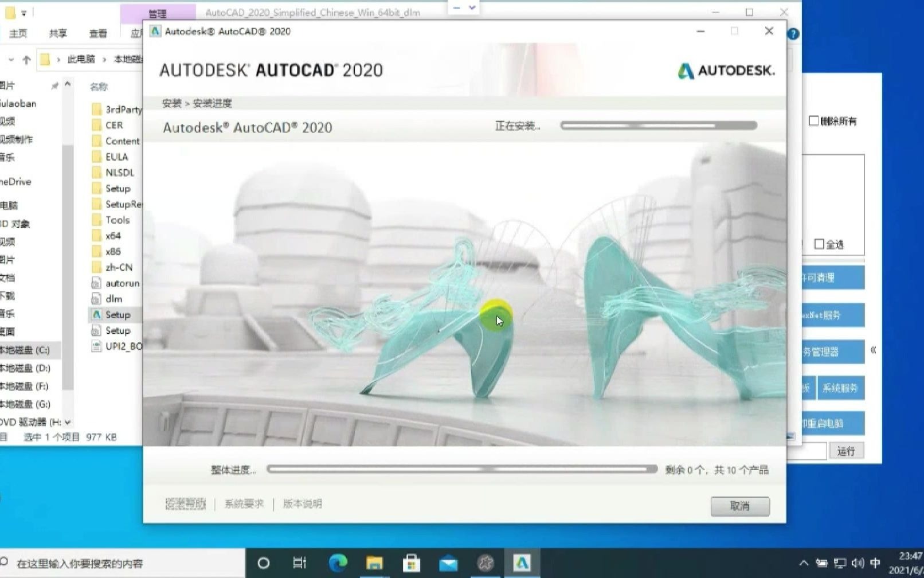Click the 名称 column header

[x=99, y=87]
